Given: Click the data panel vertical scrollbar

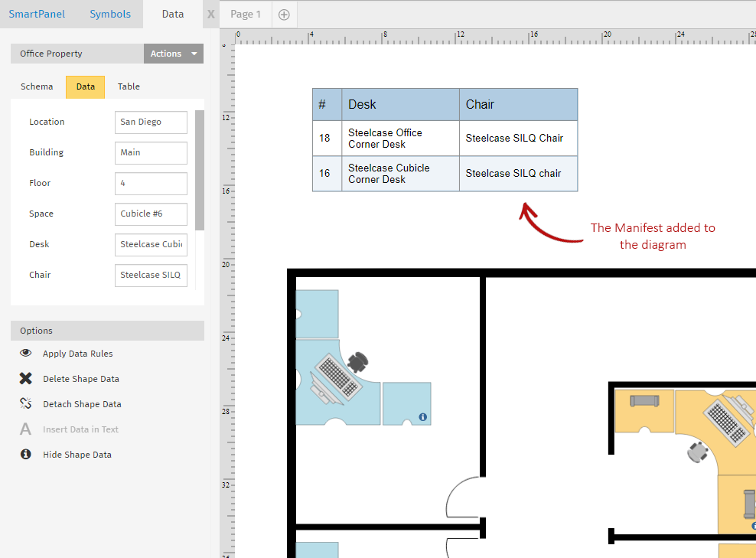Looking at the screenshot, I should click(200, 170).
